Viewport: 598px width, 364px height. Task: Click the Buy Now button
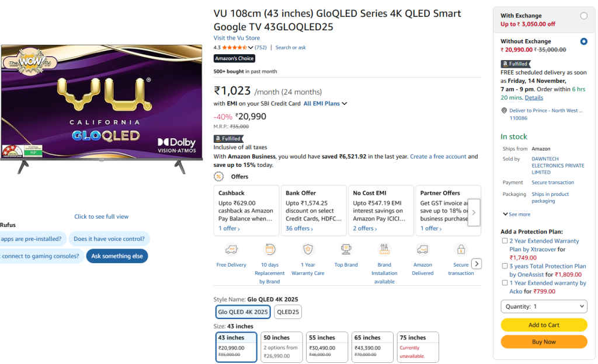click(544, 342)
